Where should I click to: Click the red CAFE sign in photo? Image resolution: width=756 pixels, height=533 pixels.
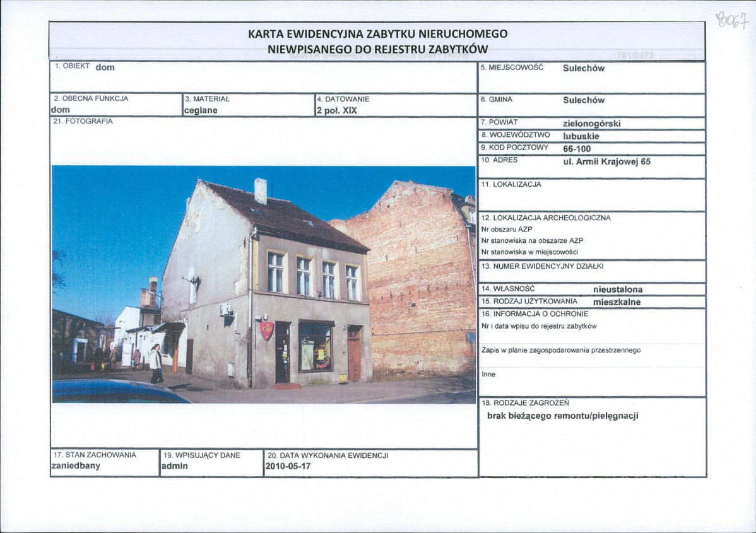(x=268, y=330)
